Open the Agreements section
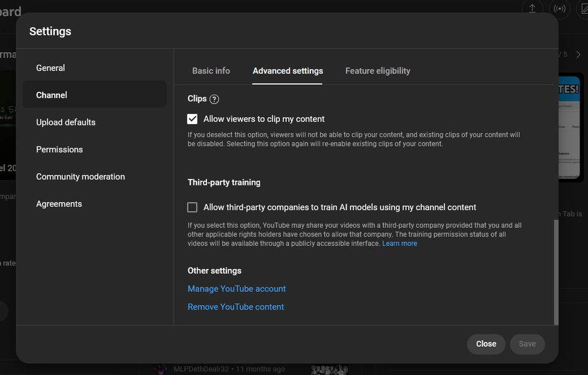588x375 pixels. click(59, 204)
